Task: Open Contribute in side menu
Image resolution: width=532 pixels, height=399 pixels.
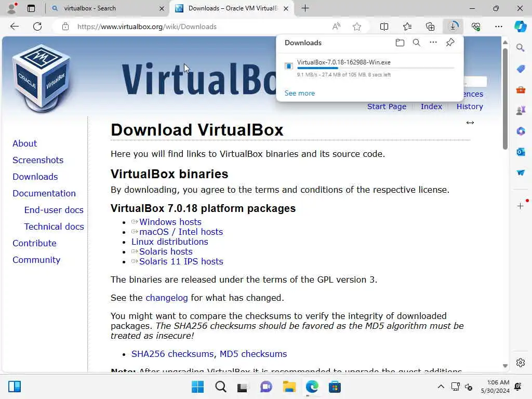Action: pyautogui.click(x=35, y=243)
